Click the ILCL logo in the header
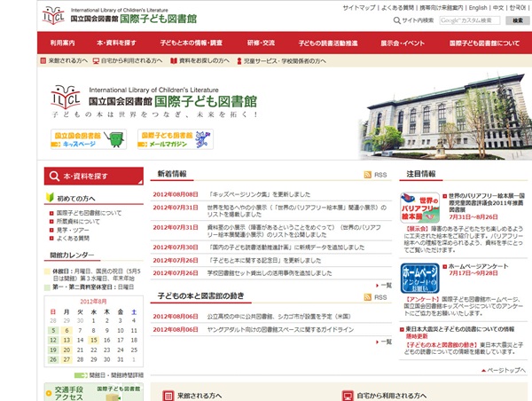The width and height of the screenshot is (532, 401). pos(53,15)
